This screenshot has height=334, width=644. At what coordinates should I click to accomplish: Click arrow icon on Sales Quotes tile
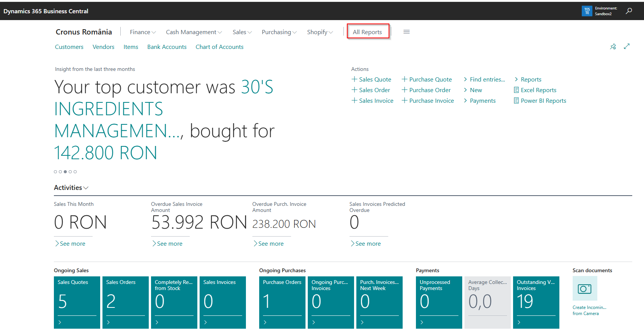pos(60,322)
